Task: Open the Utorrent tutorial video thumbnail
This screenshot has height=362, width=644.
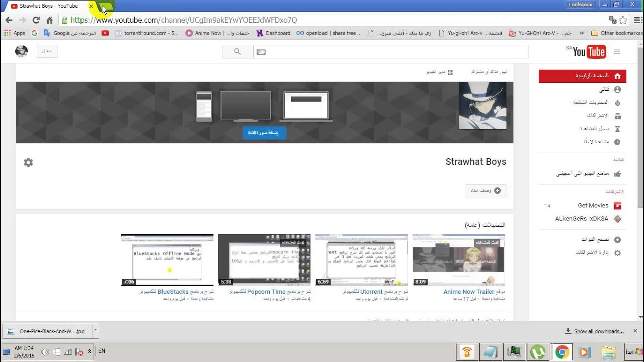Action: (x=361, y=260)
